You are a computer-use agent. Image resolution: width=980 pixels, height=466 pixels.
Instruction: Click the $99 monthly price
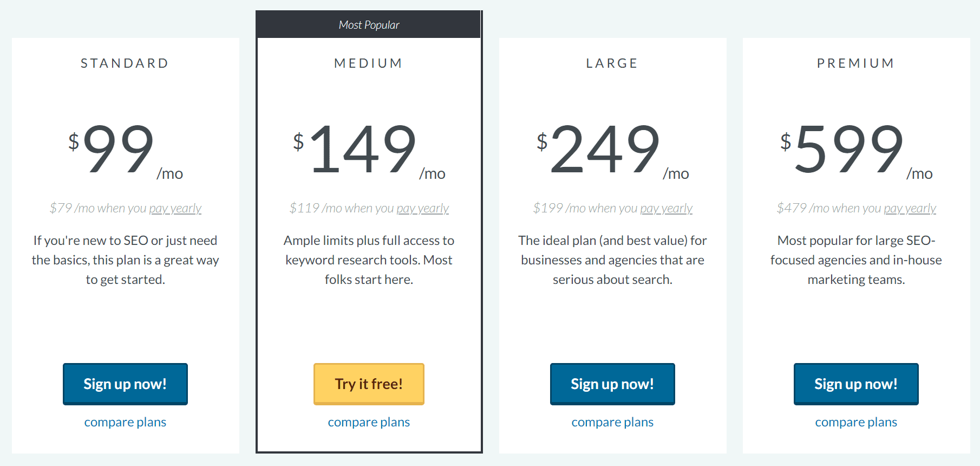(x=119, y=149)
